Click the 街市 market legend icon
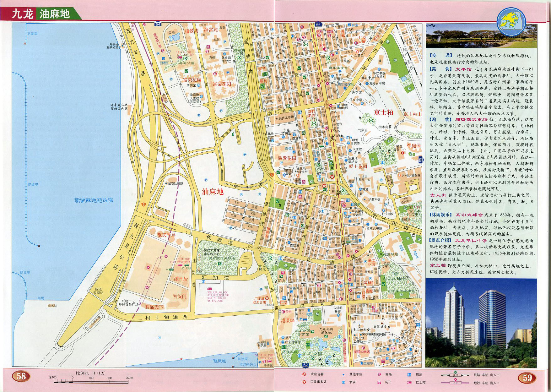The image size is (551, 392). pos(379,382)
